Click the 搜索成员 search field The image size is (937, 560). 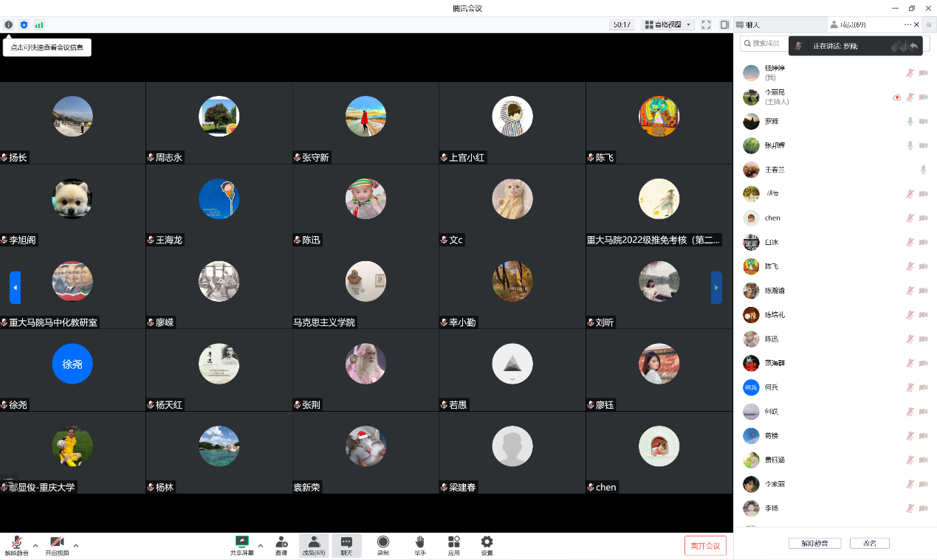click(764, 44)
